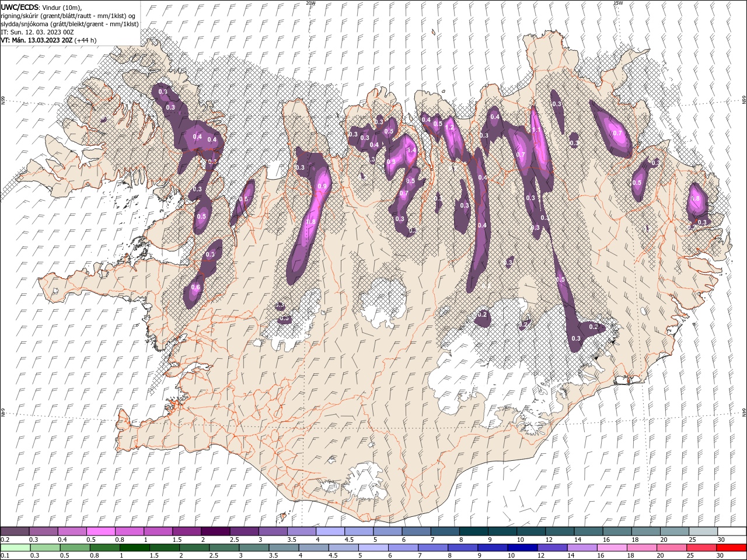Click the white snow swatch labeled 30
Screen dimensions: 747x560
pos(732,531)
